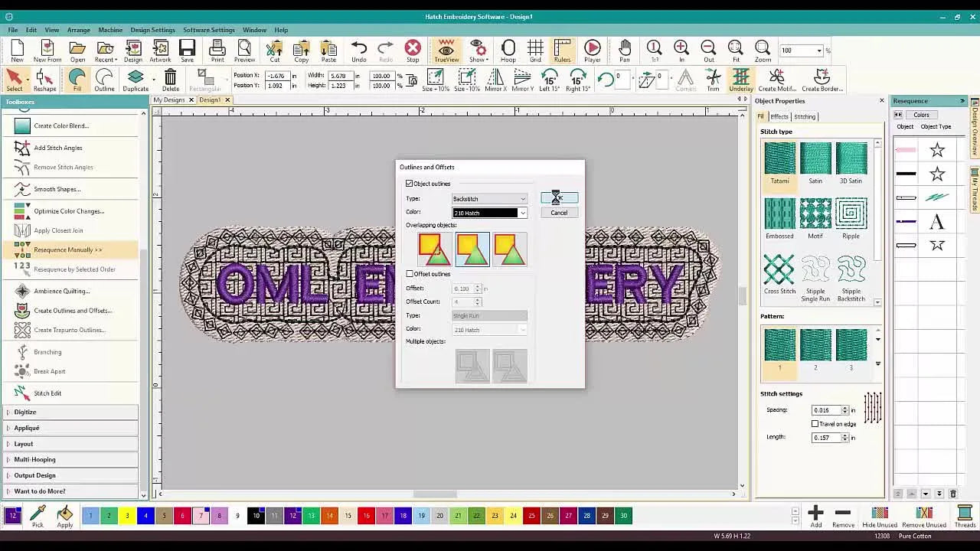Toggle the Grid display

pos(535,51)
